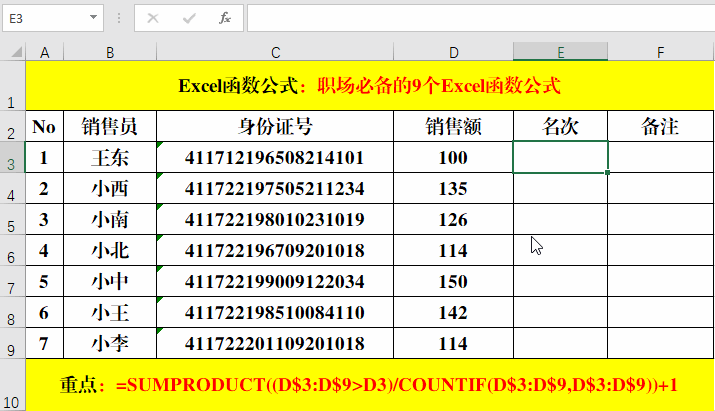
Task: Click ID number 411722198010231019
Action: (275, 219)
